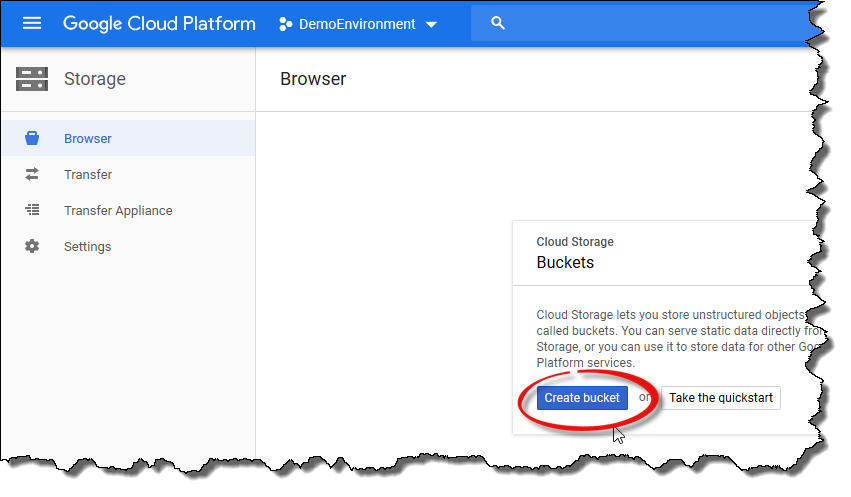This screenshot has height=497, width=851.
Task: Click the Transfer Appliance list icon
Action: [32, 211]
